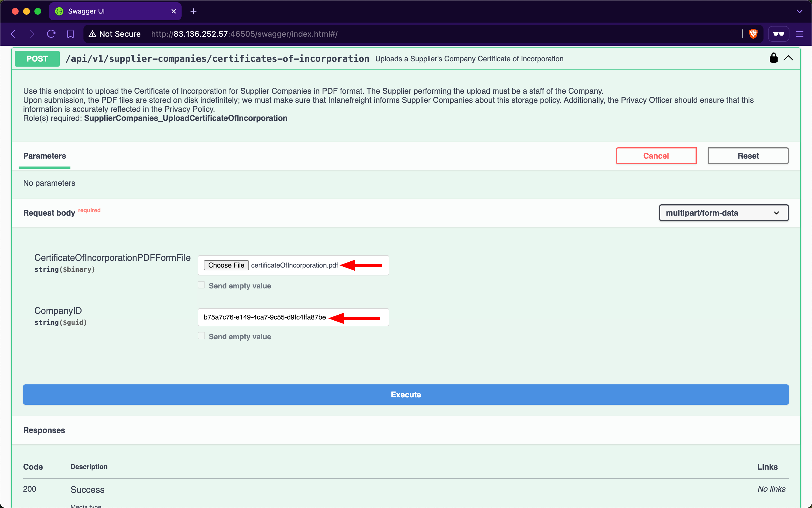Click the Cancel button

point(656,156)
